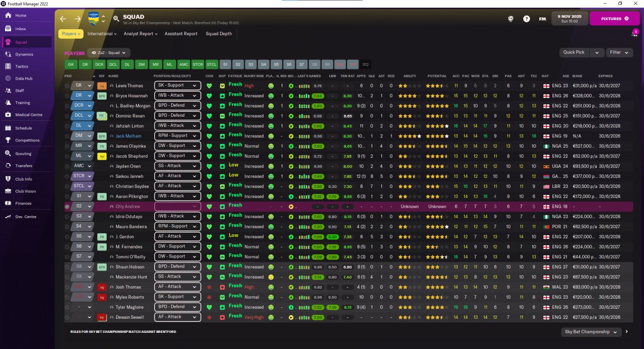Viewport: 644px width, 349px height.
Task: Open the Finances section
Action: pos(27,203)
